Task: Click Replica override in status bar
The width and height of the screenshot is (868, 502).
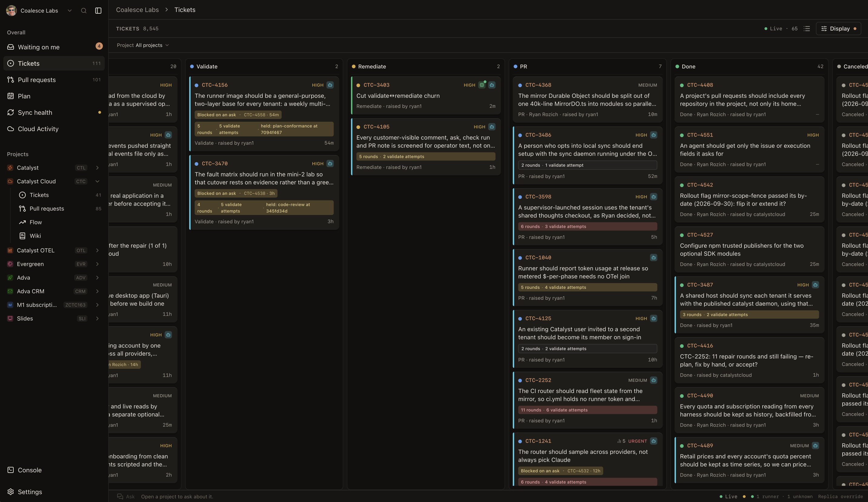Action: coord(840,497)
